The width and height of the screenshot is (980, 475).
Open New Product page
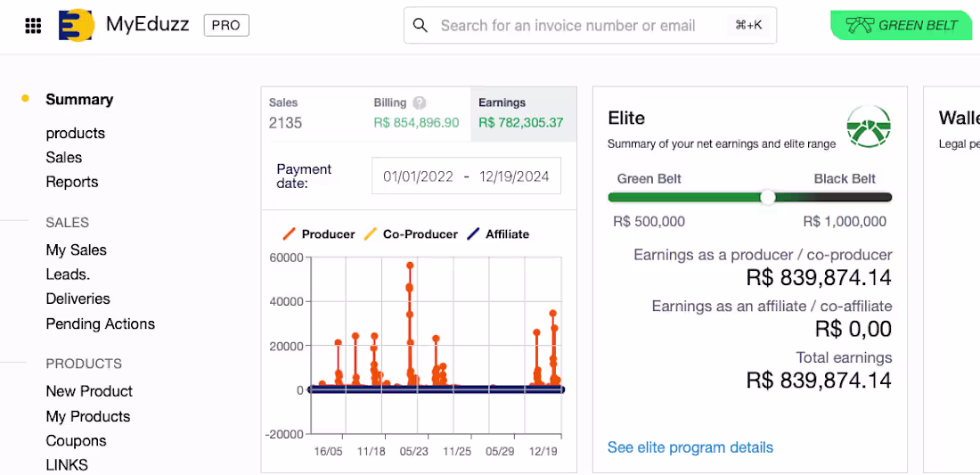(x=89, y=391)
